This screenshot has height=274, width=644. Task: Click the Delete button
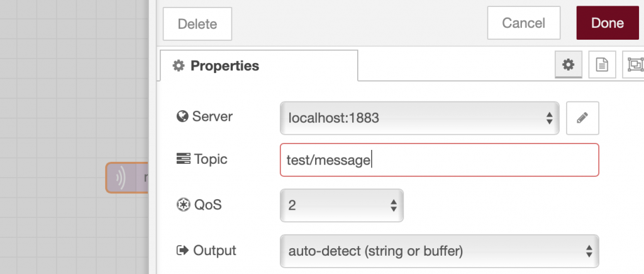pos(197,24)
